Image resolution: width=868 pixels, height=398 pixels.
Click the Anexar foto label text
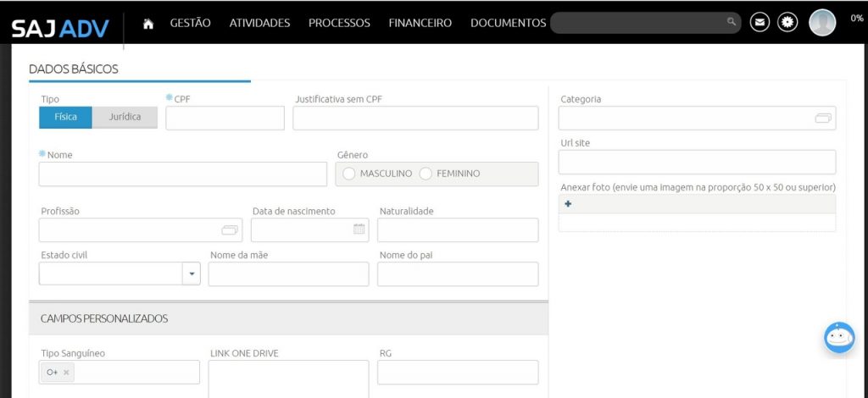coord(698,187)
